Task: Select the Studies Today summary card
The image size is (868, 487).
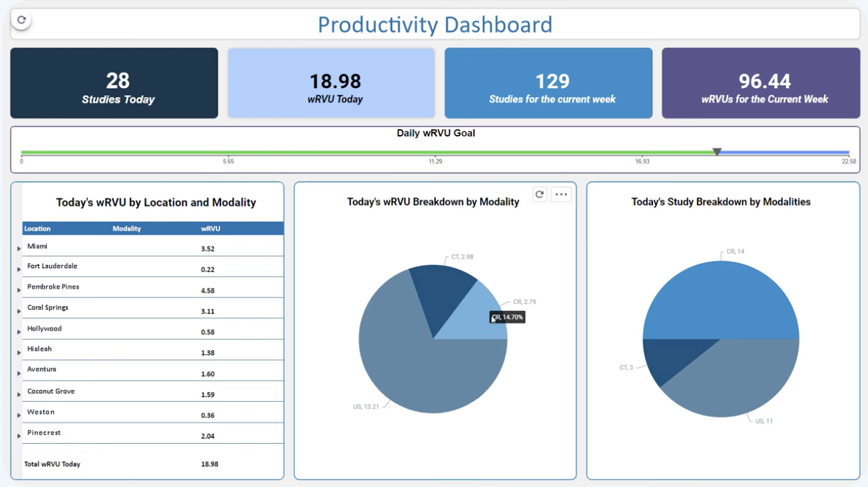Action: (x=114, y=83)
